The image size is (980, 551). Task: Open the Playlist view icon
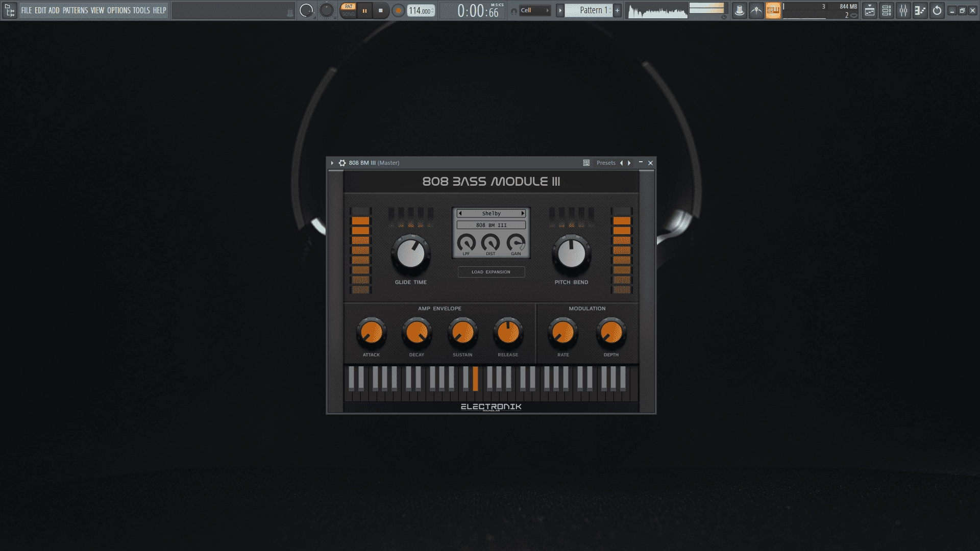(870, 10)
